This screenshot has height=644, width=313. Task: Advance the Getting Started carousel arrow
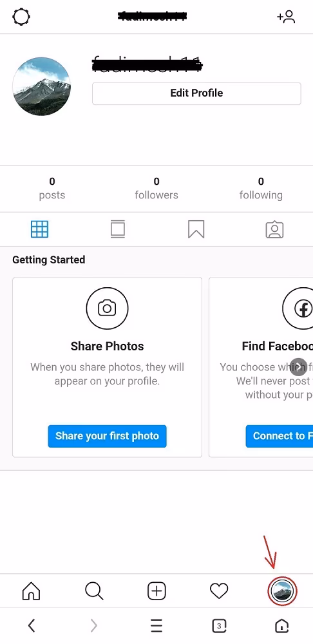[299, 367]
